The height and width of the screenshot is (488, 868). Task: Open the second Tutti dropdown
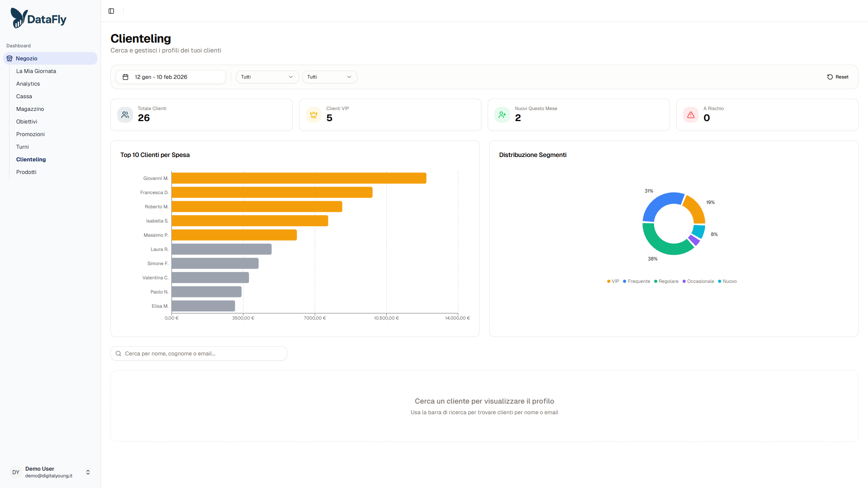(x=329, y=77)
